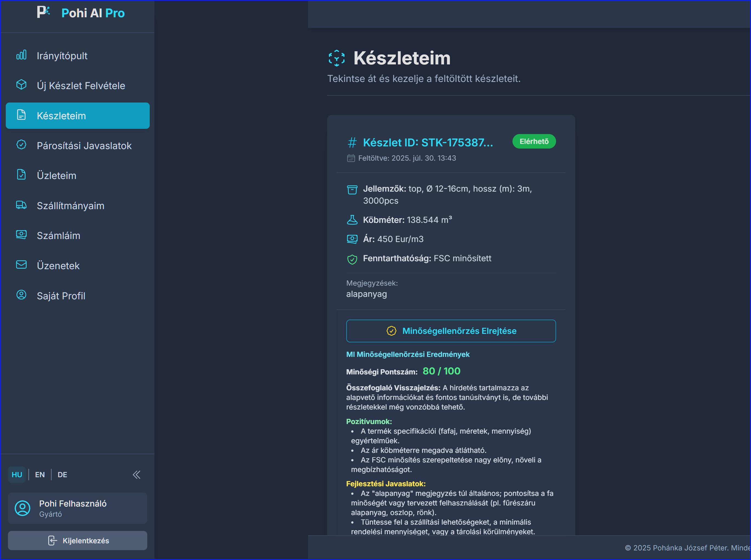Open the Pohi Felhasználó account card
This screenshot has width=751, height=560.
pyautogui.click(x=77, y=508)
